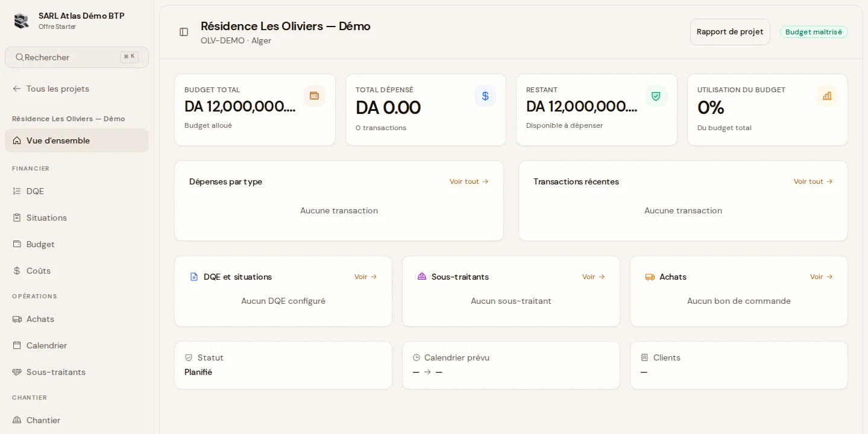Go to Situations page
The width and height of the screenshot is (868, 434).
pyautogui.click(x=77, y=218)
